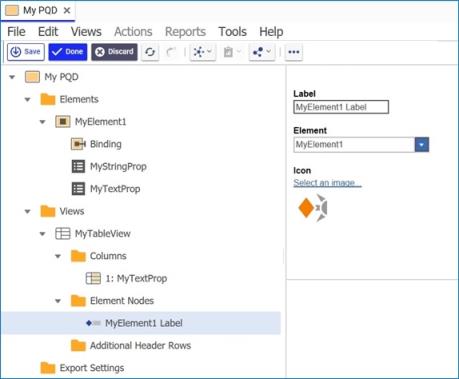Click the Additional Header Rows folder icon
Image resolution: width=459 pixels, height=379 pixels.
[78, 345]
